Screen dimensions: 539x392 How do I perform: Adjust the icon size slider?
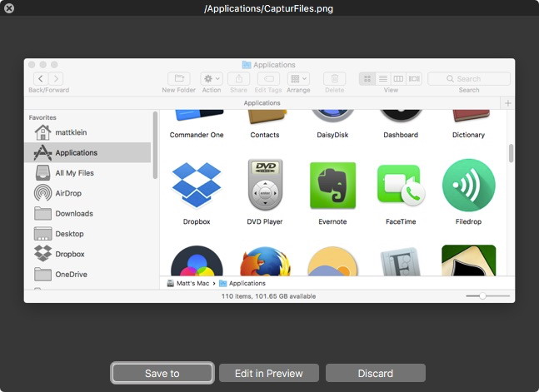(482, 296)
